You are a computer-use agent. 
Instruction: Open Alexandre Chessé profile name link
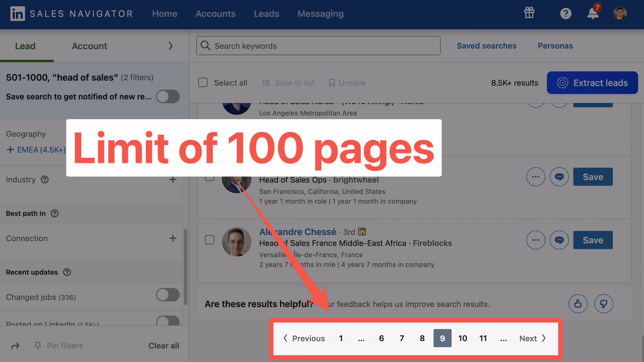click(297, 232)
